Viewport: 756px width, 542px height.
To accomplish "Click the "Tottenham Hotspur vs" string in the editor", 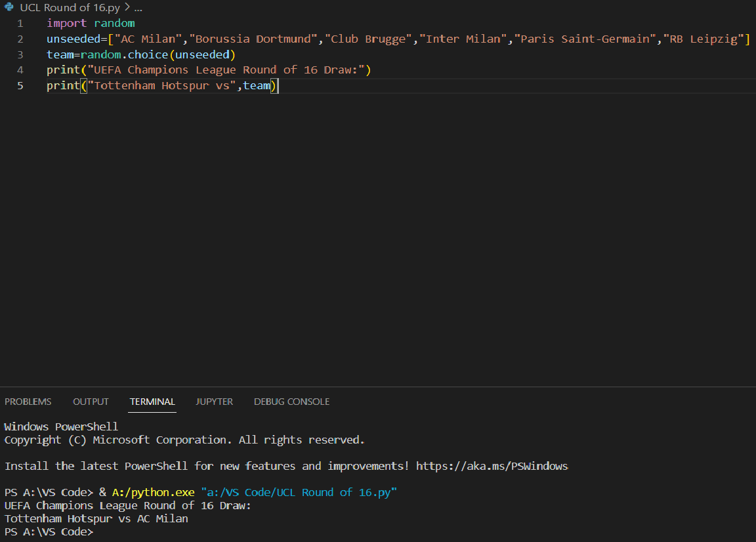I will coord(161,86).
